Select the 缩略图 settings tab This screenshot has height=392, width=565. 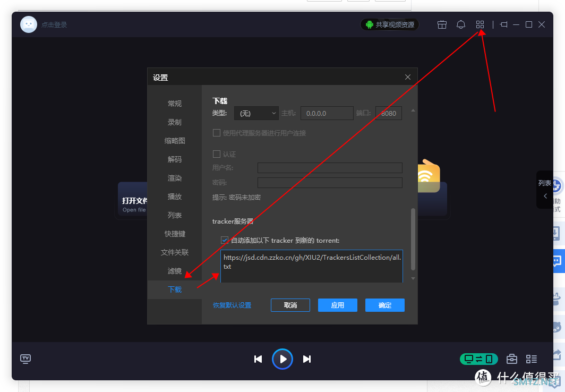[x=174, y=141]
